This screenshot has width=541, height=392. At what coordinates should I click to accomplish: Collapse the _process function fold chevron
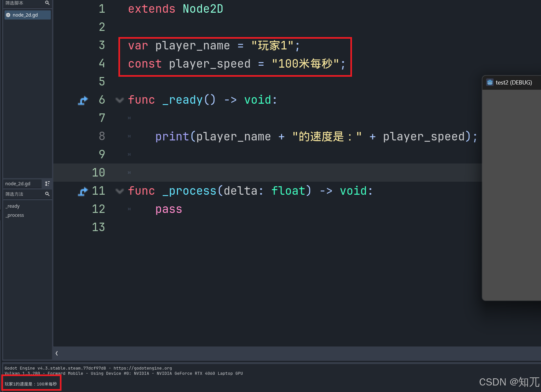click(x=119, y=191)
